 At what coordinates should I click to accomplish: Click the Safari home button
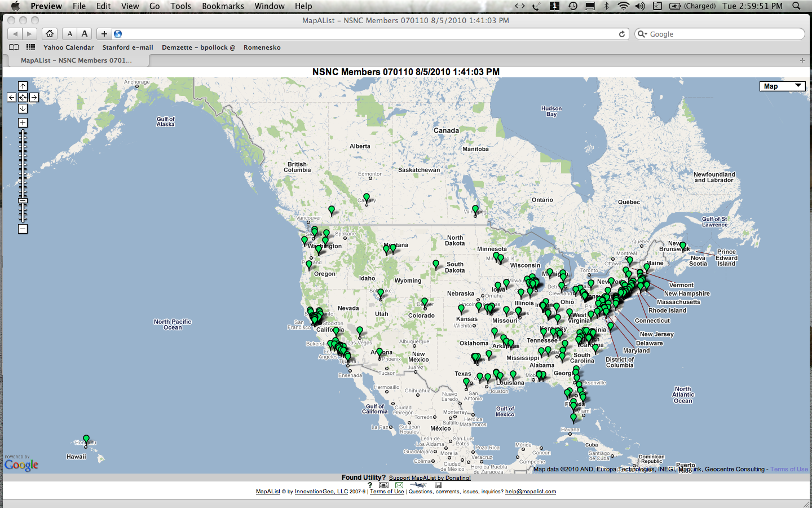(x=50, y=34)
